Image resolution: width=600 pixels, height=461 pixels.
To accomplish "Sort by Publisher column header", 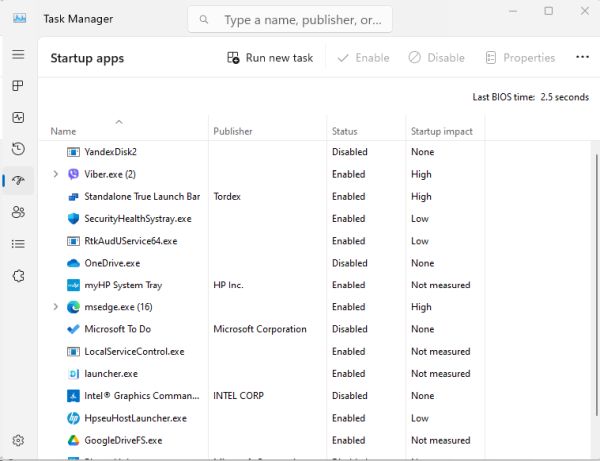I will point(233,131).
